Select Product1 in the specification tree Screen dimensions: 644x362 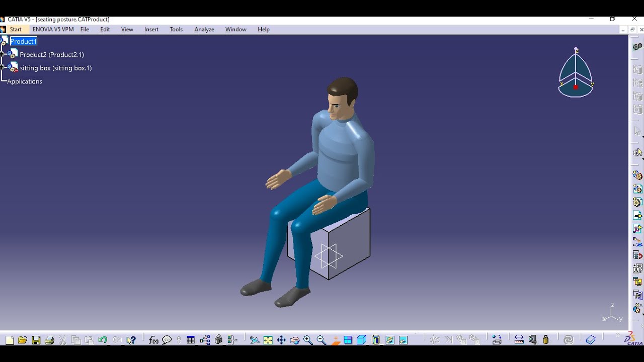23,41
